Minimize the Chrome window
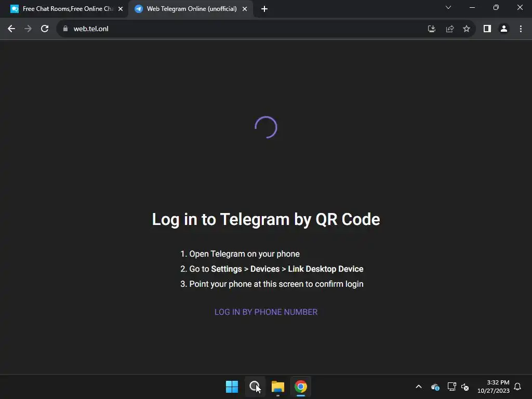The image size is (532, 399). 472,7
